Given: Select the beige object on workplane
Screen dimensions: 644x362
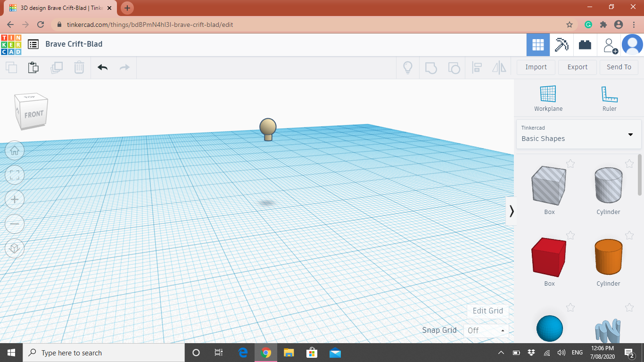Looking at the screenshot, I should tap(268, 129).
